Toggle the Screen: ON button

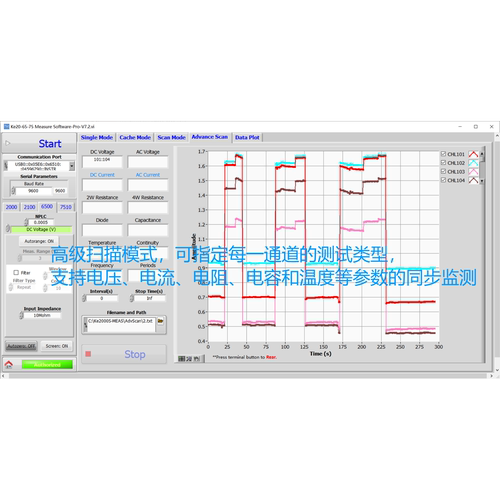(x=57, y=346)
